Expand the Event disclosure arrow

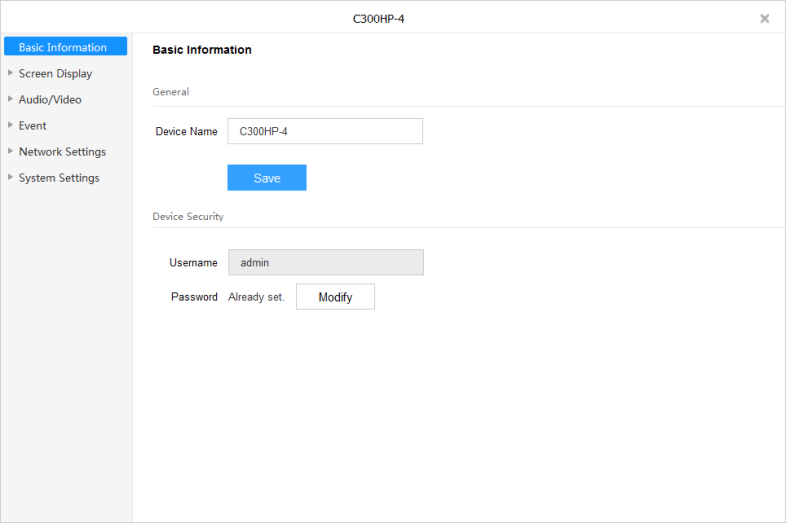click(x=10, y=125)
